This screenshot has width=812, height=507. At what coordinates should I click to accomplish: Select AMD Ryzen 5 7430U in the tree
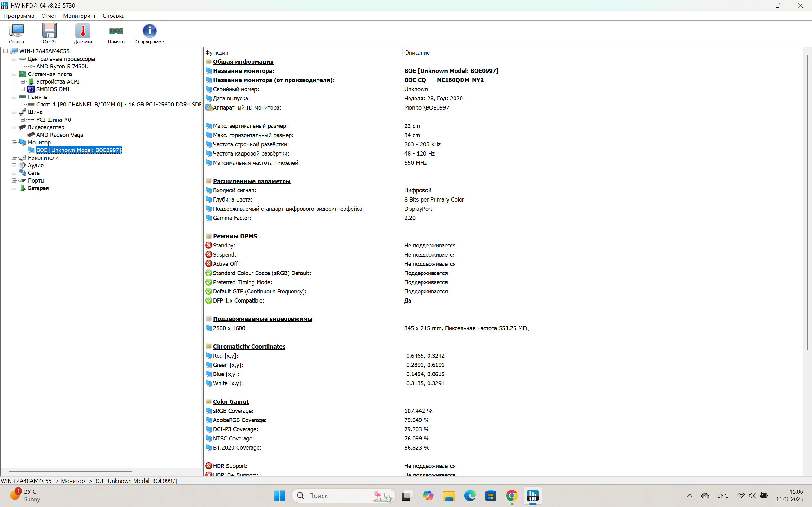[62, 67]
